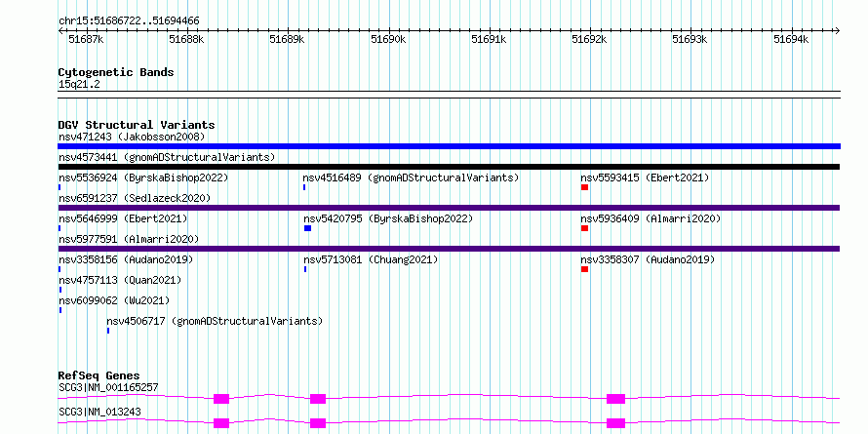Select second exon of SCG3|NM_013243

coord(318,423)
